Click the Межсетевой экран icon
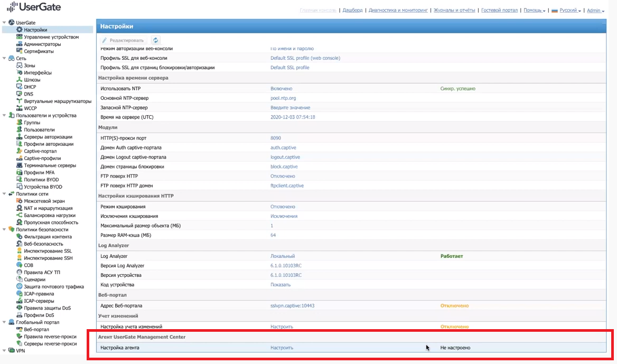This screenshot has height=364, width=617. tap(19, 201)
